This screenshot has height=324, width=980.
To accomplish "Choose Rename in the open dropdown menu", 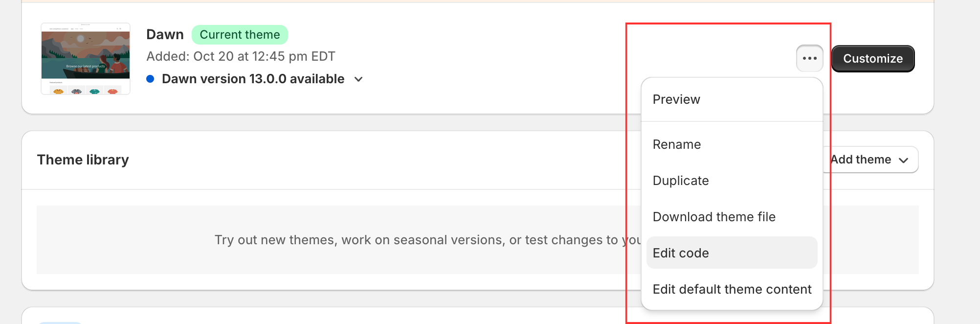I will coord(677,144).
